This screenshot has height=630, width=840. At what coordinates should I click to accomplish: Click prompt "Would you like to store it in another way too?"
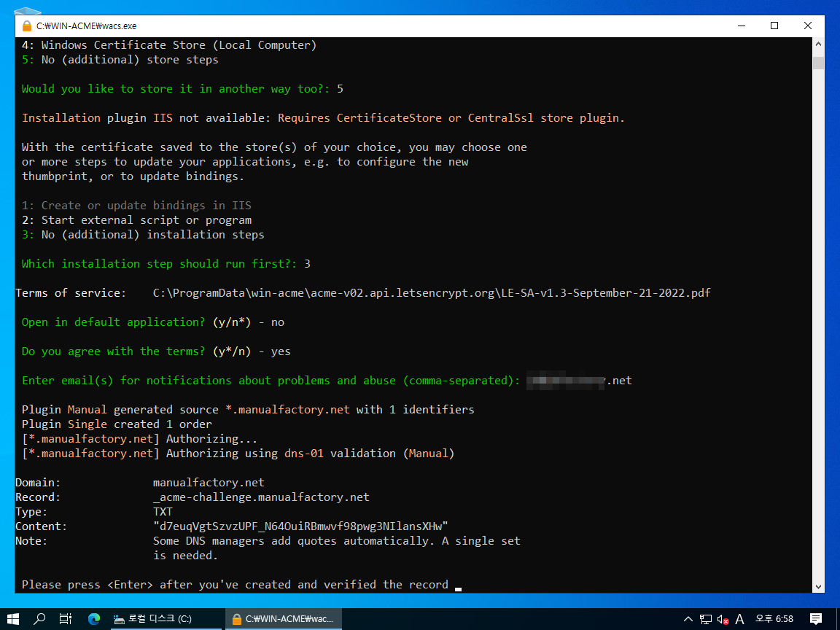pos(175,88)
